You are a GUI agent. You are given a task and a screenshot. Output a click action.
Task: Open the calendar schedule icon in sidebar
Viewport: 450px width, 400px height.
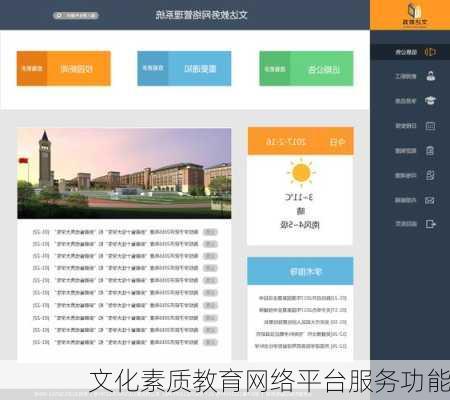point(430,126)
